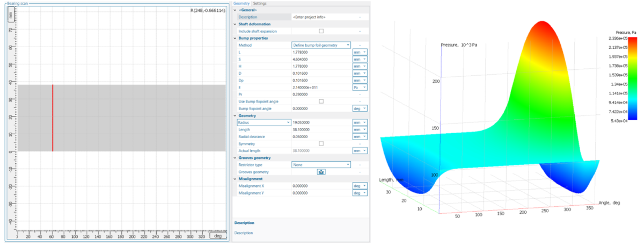Collapse the Misalignment section
The height and width of the screenshot is (246, 644).
[235, 178]
